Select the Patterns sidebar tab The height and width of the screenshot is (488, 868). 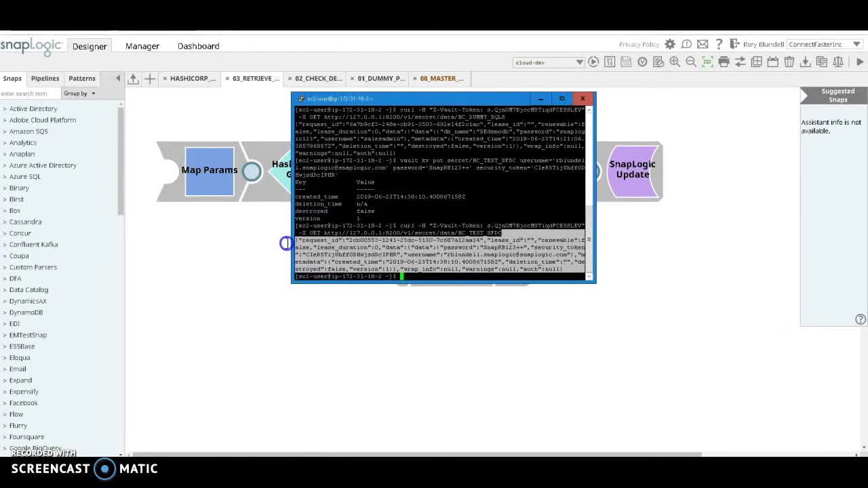click(x=81, y=78)
